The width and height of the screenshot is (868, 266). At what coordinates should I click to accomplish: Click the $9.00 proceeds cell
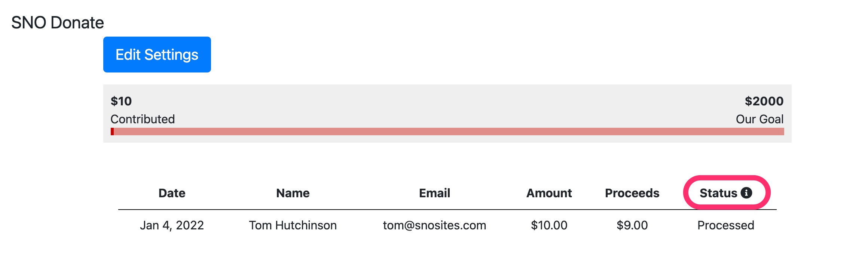[x=632, y=225]
